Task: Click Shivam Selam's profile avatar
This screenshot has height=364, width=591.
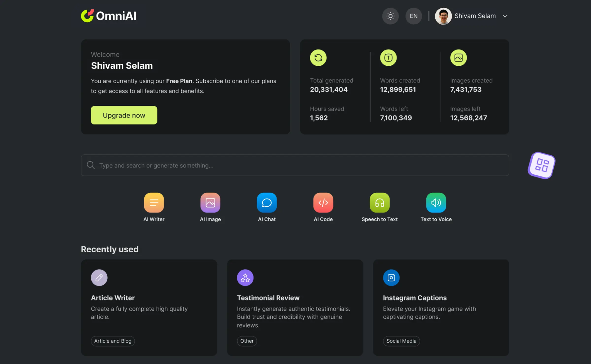Action: click(x=443, y=16)
